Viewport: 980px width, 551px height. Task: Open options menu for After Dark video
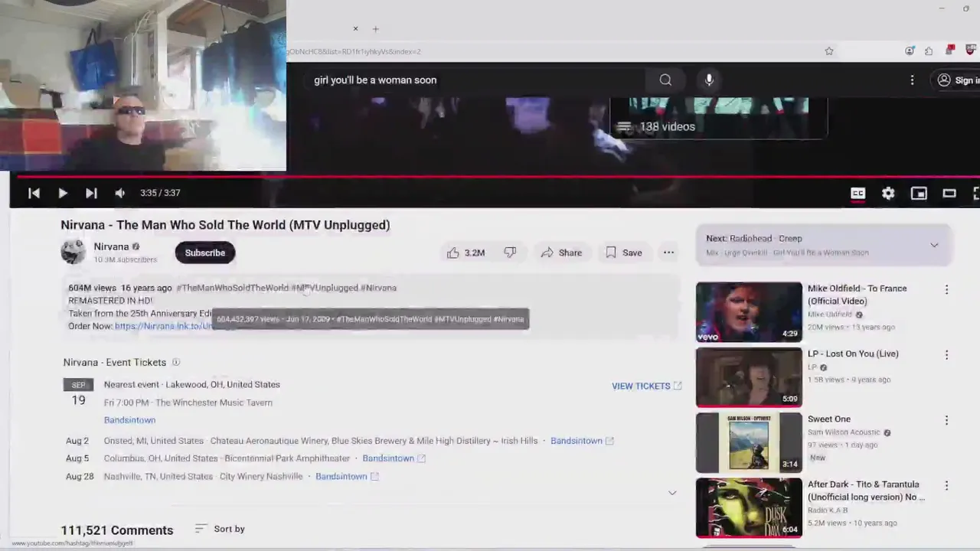pyautogui.click(x=946, y=485)
